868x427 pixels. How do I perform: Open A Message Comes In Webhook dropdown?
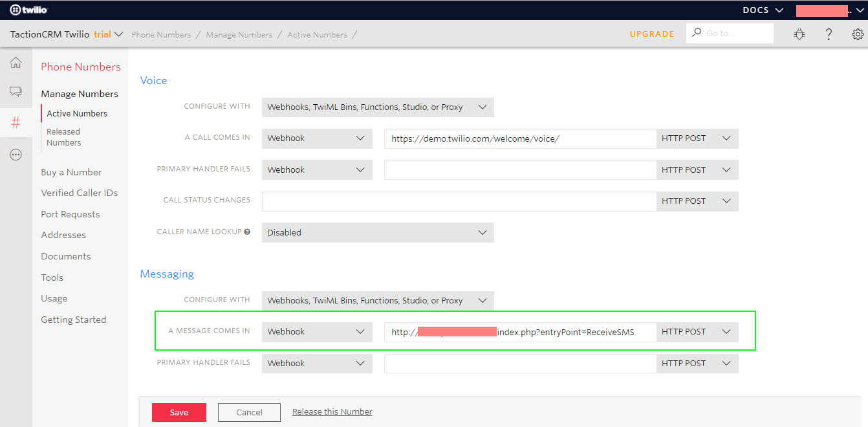[317, 332]
